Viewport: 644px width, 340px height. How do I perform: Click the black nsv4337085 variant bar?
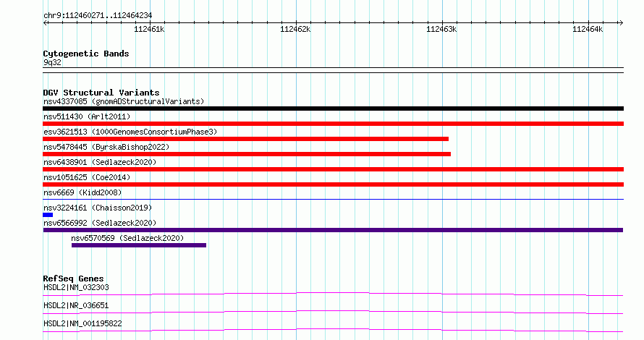pos(333,109)
